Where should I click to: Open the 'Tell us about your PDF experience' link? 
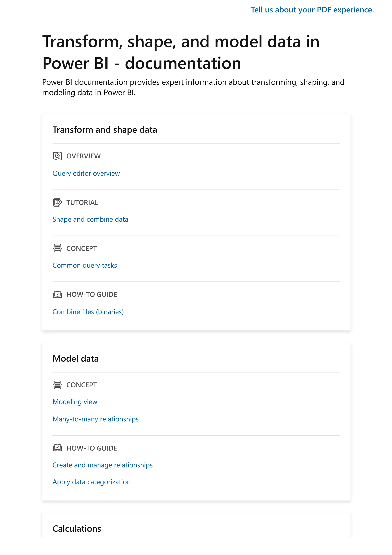point(312,10)
